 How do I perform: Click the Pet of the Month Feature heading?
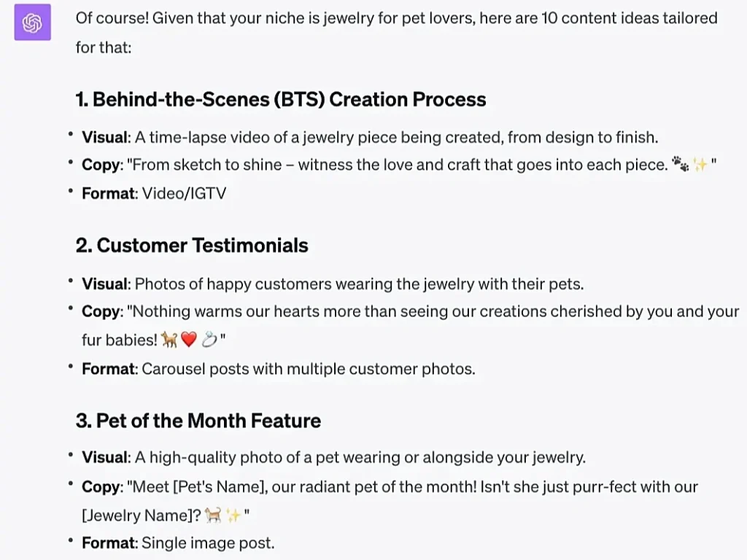tap(198, 421)
